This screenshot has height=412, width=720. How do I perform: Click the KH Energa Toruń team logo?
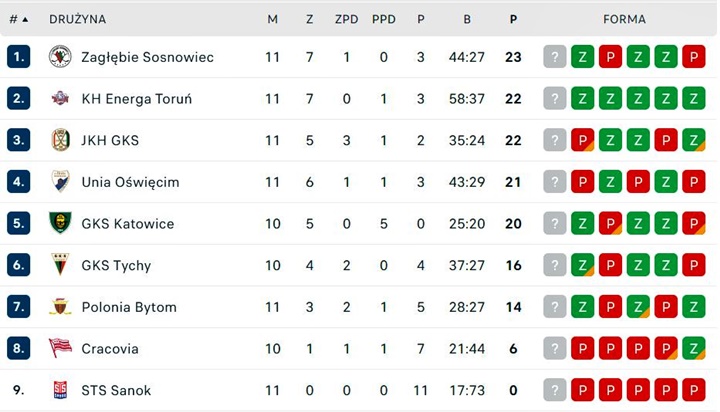point(60,98)
